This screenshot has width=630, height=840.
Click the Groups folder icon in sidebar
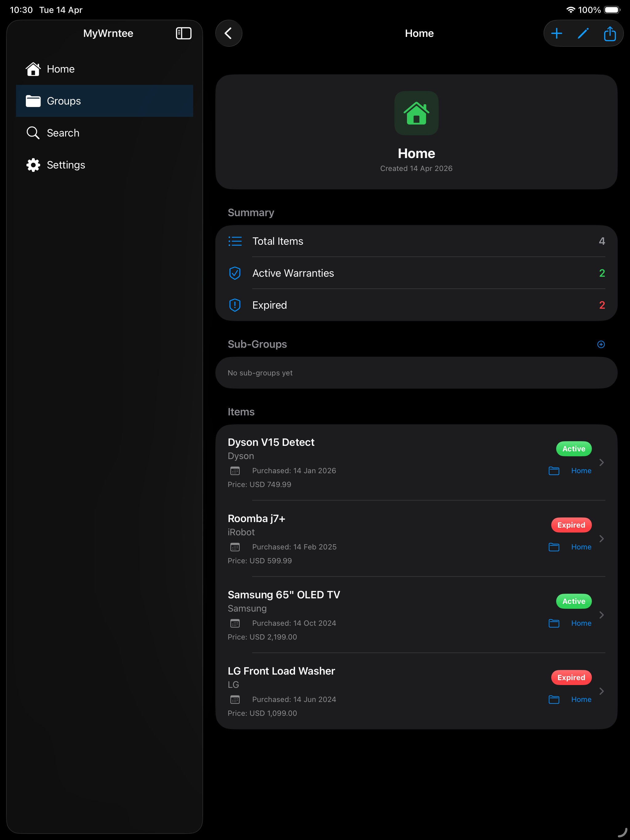pos(33,101)
